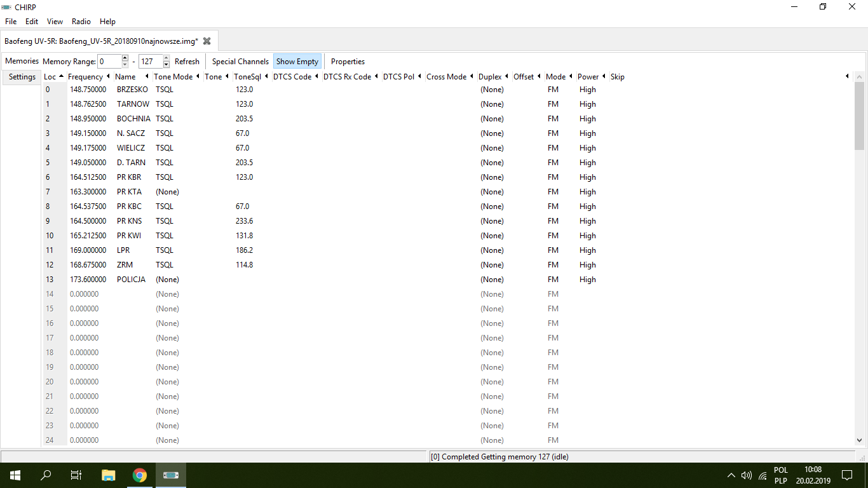Click the Cross Mode column header
The width and height of the screenshot is (868, 488).
(451, 77)
